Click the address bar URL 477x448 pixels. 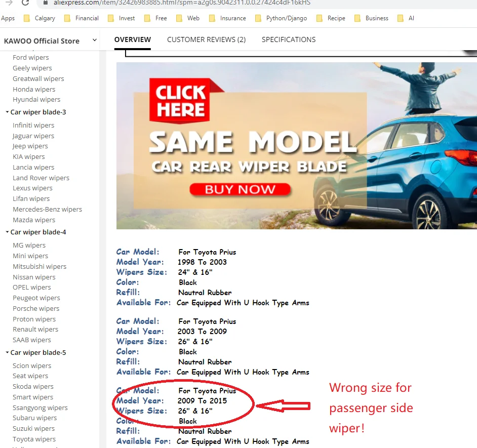[182, 3]
